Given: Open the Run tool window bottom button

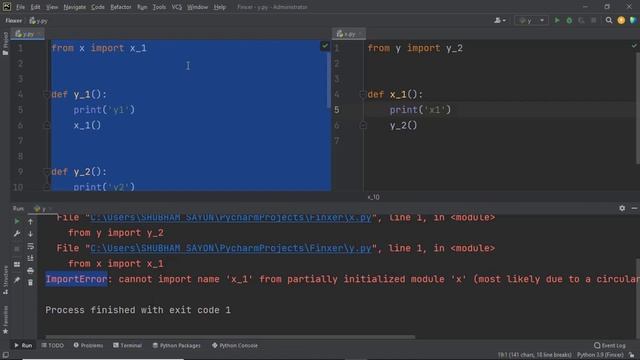Looking at the screenshot, I should (x=23, y=345).
